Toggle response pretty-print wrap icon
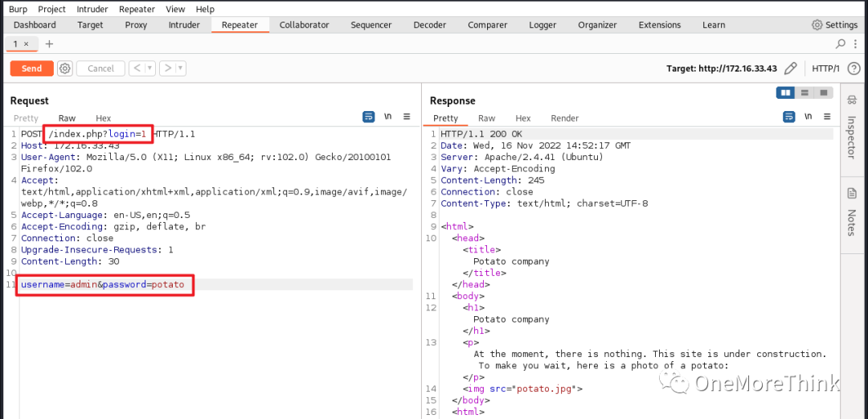Viewport: 868px width, 419px height. coord(789,117)
